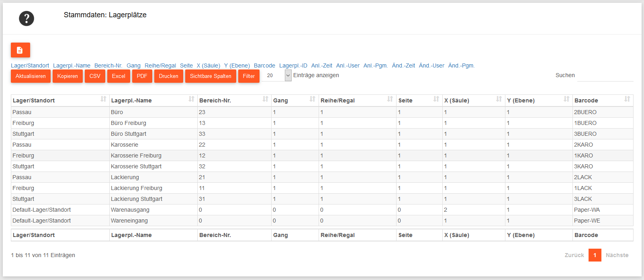Expand the Filter options
This screenshot has height=280, width=644.
click(249, 76)
